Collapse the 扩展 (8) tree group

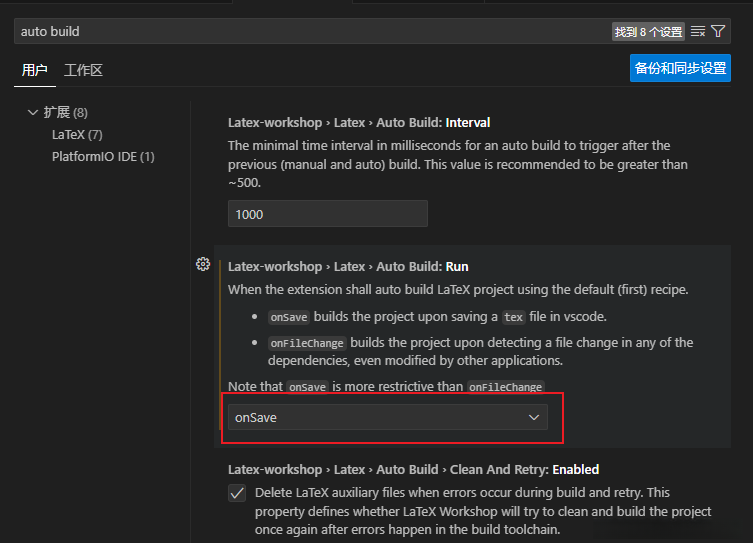pyautogui.click(x=33, y=112)
